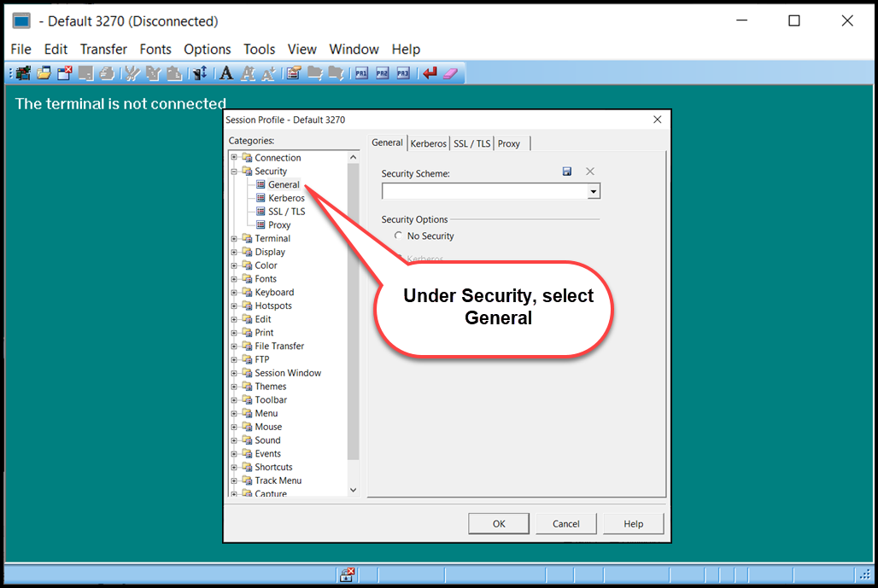Click the Font selection 'A' icon

pos(226,73)
